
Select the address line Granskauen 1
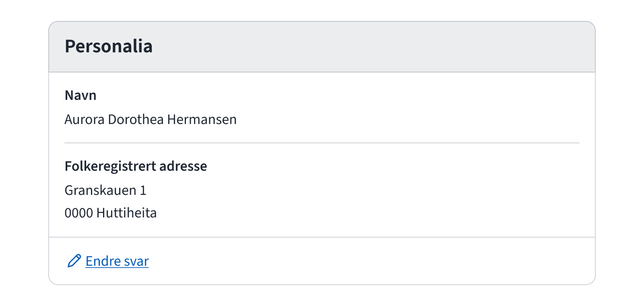pyautogui.click(x=106, y=190)
